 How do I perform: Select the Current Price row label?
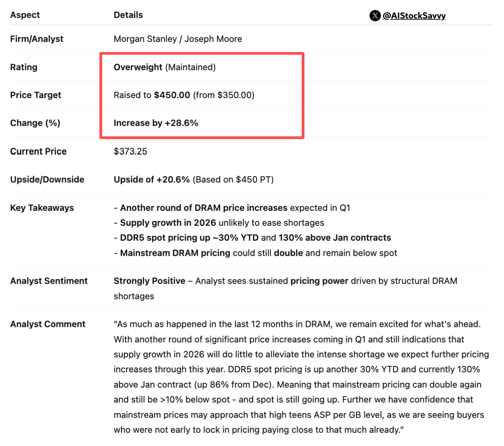click(38, 151)
